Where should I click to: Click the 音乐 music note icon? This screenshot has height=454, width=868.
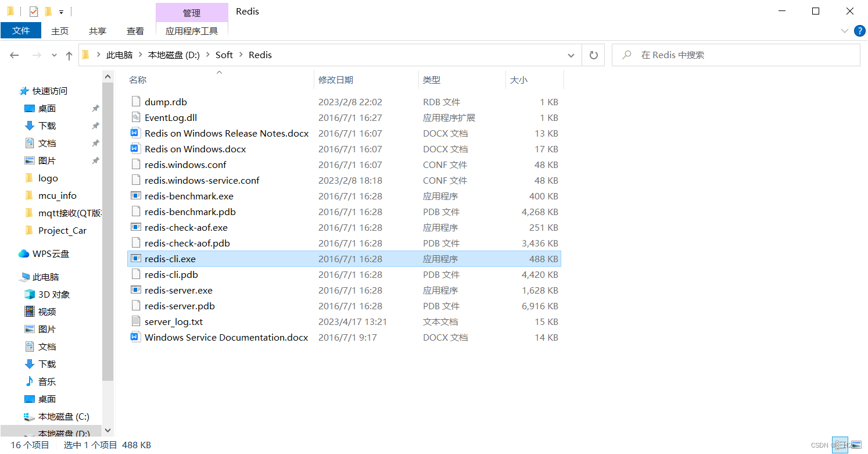click(30, 381)
